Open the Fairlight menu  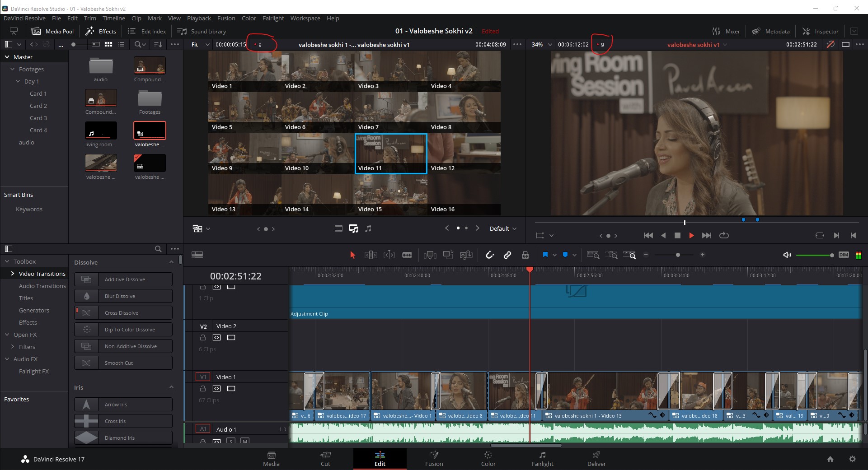click(x=273, y=18)
